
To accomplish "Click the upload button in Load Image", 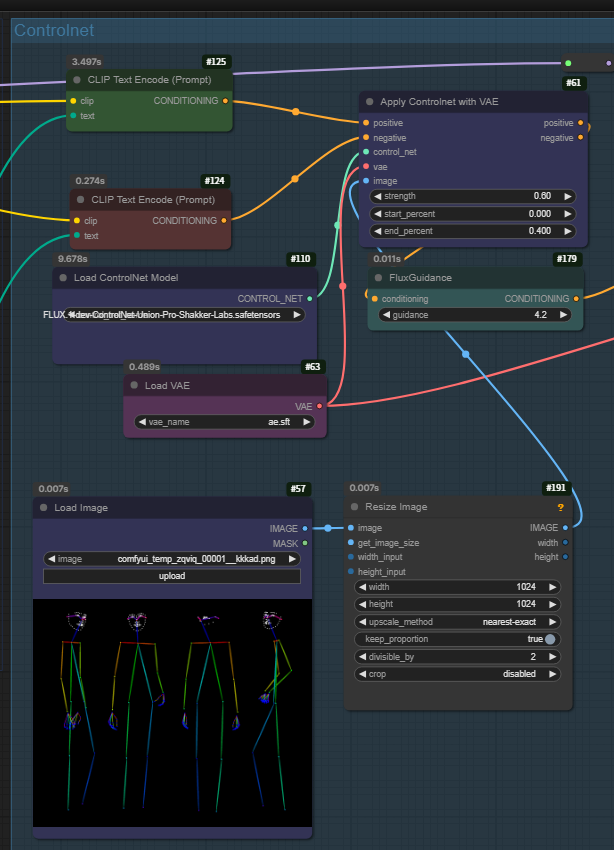I will coord(172,576).
